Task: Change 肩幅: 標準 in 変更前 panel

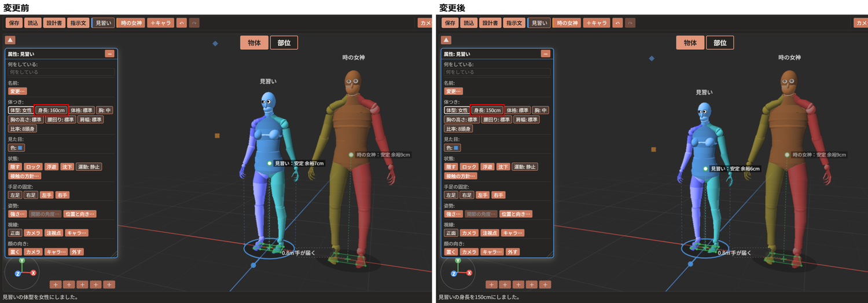Action: (90, 119)
